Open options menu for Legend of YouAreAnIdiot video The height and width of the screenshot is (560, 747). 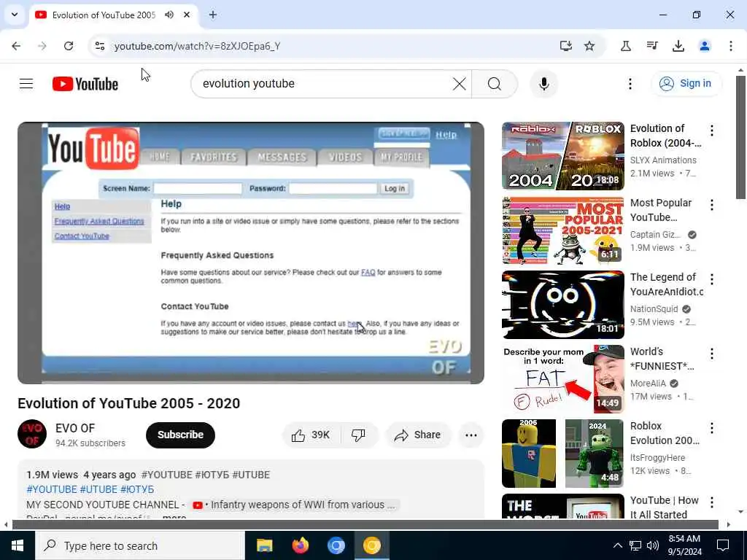tap(711, 279)
